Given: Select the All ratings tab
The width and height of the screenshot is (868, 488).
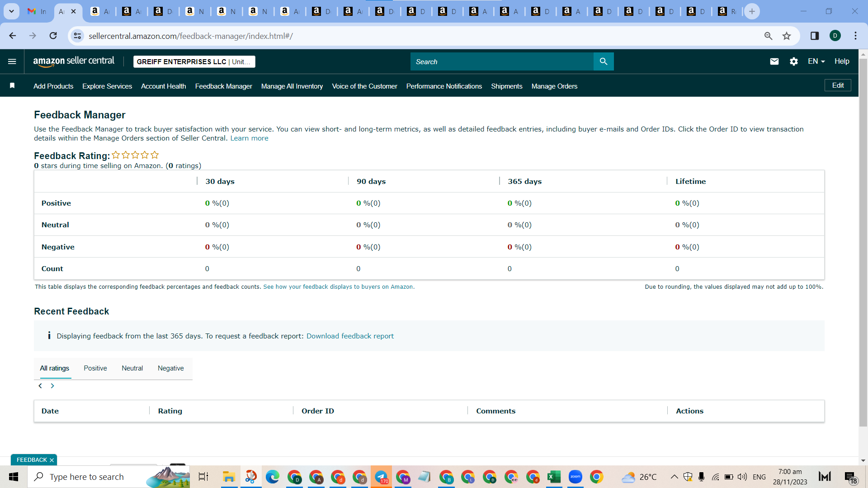Looking at the screenshot, I should click(55, 368).
